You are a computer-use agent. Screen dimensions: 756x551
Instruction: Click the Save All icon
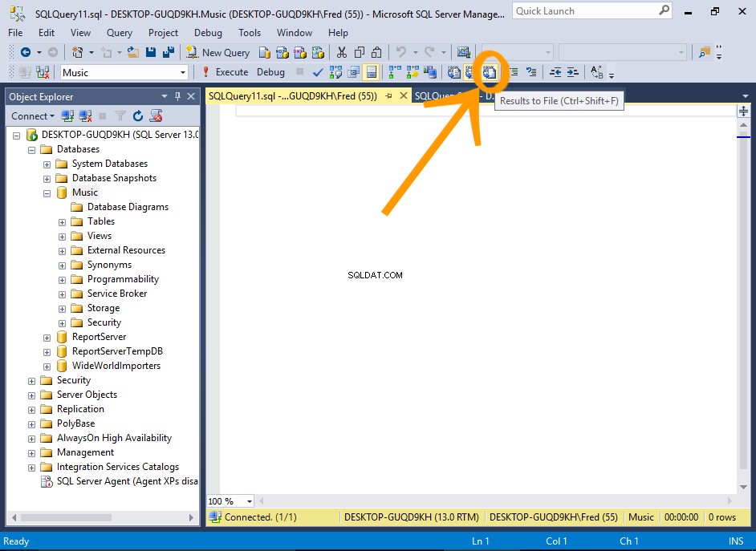click(x=169, y=52)
